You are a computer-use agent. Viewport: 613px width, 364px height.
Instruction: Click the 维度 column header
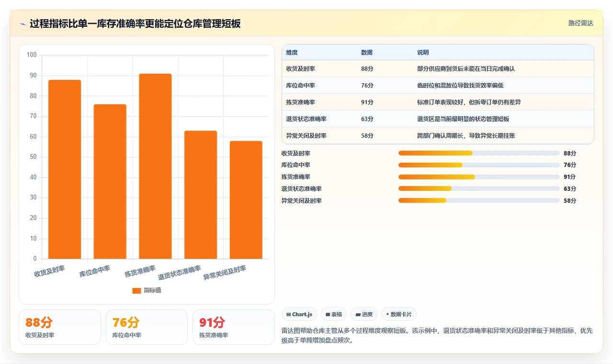click(x=292, y=53)
